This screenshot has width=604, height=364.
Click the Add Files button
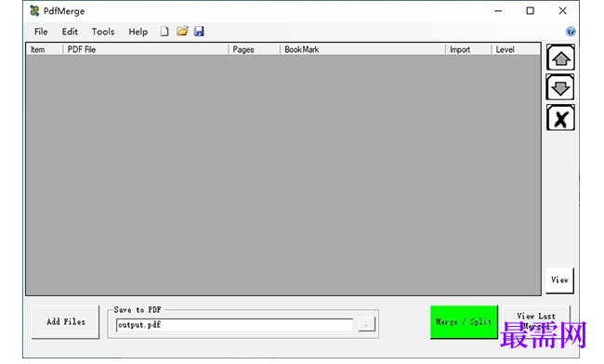[x=65, y=322]
